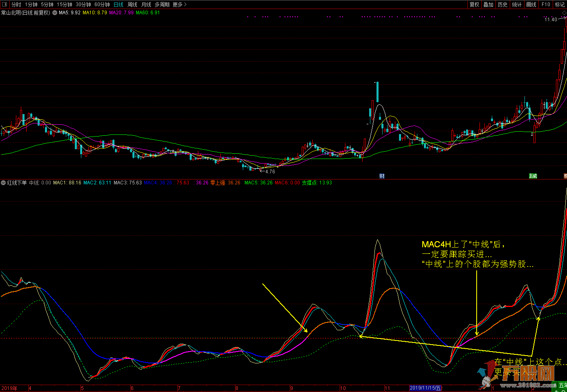The width and height of the screenshot is (567, 392).
Task: Select the 1分钟 period tab
Action: pyautogui.click(x=31, y=4)
